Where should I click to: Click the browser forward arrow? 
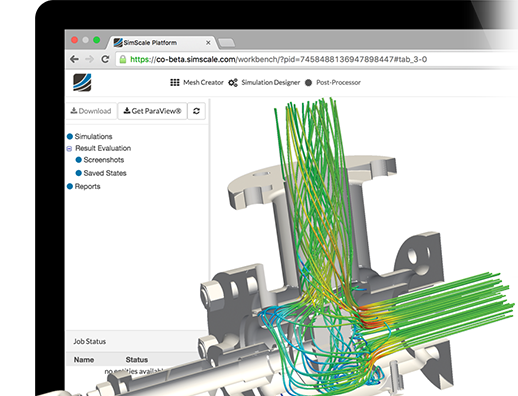pos(89,59)
